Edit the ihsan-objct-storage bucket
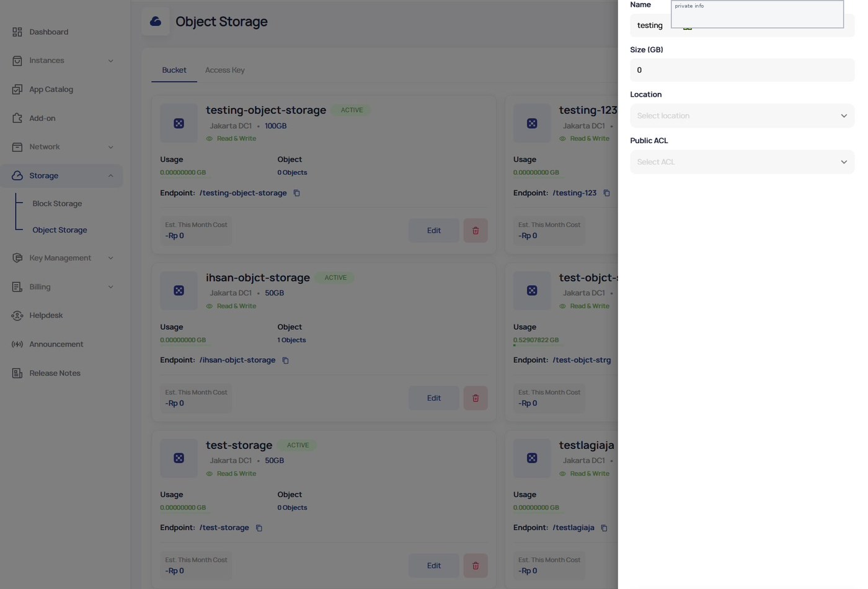 coord(434,398)
